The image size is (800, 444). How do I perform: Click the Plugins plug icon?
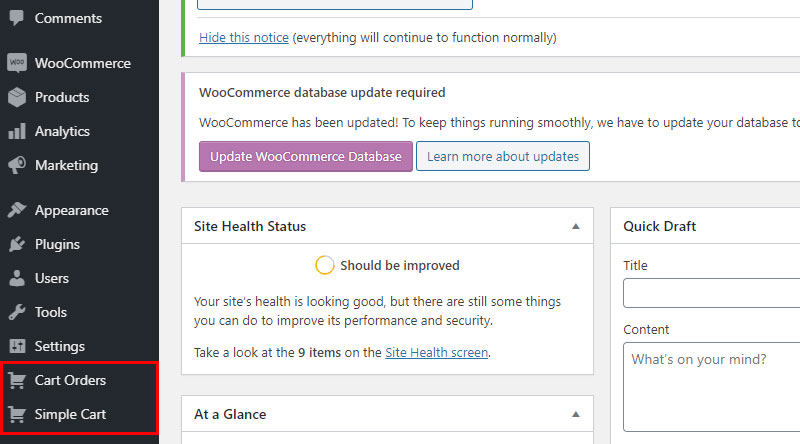[17, 244]
